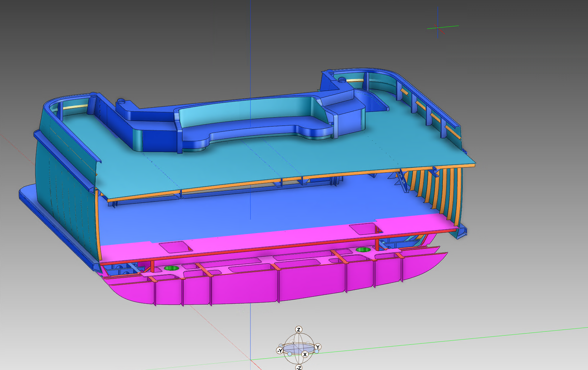588x370 pixels.
Task: Select the Y axis handle on gizmo
Action: pos(317,347)
